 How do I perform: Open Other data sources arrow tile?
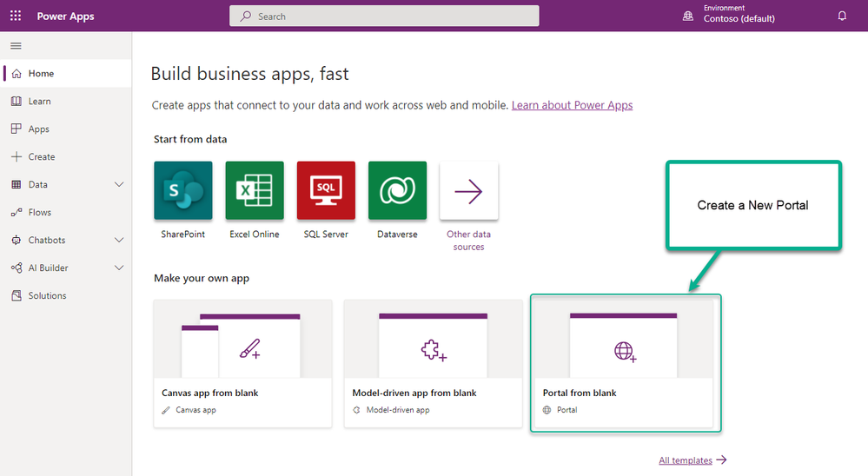pyautogui.click(x=469, y=190)
